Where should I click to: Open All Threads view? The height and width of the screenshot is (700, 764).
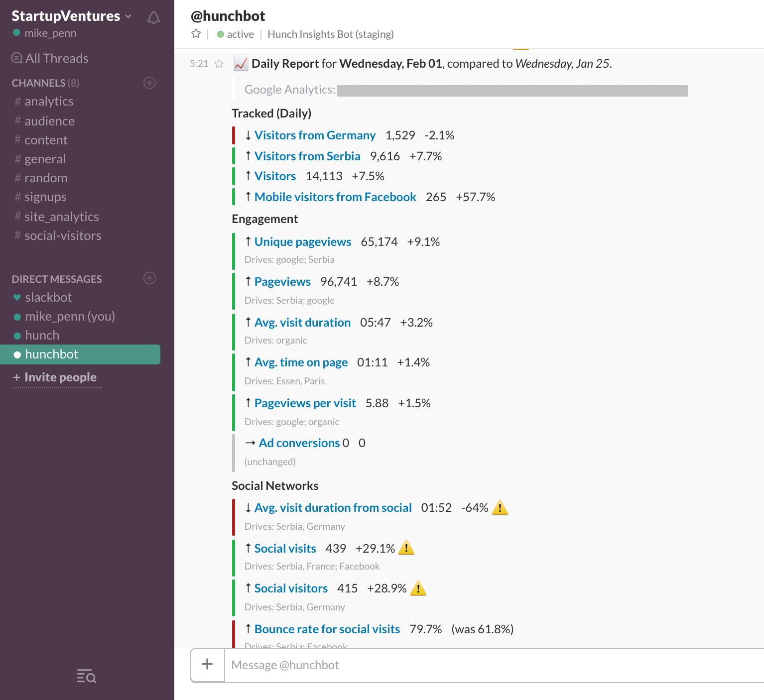pyautogui.click(x=50, y=58)
